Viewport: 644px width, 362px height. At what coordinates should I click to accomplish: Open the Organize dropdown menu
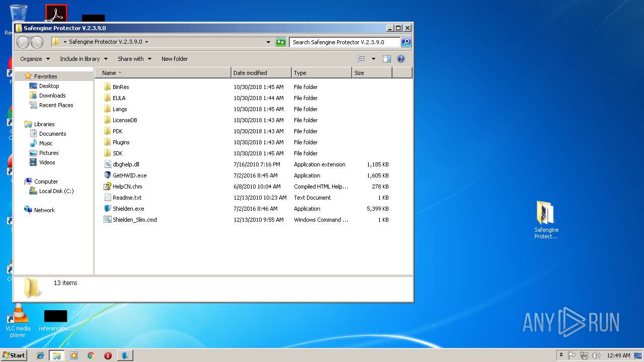pyautogui.click(x=35, y=59)
